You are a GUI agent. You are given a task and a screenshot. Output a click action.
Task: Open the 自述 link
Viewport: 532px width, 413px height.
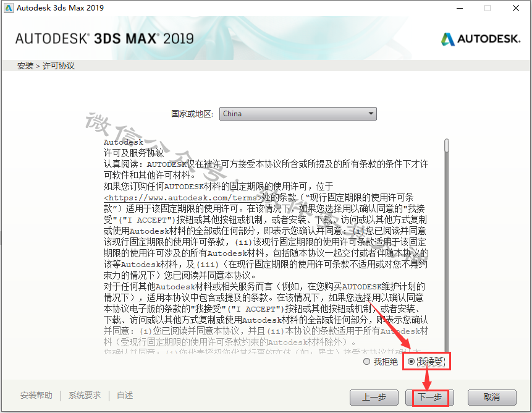click(x=125, y=395)
